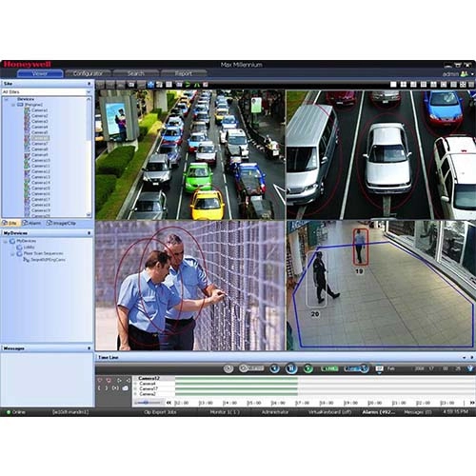Select Camera12 in the device tree
This screenshot has width=476, height=476.
coord(41,171)
